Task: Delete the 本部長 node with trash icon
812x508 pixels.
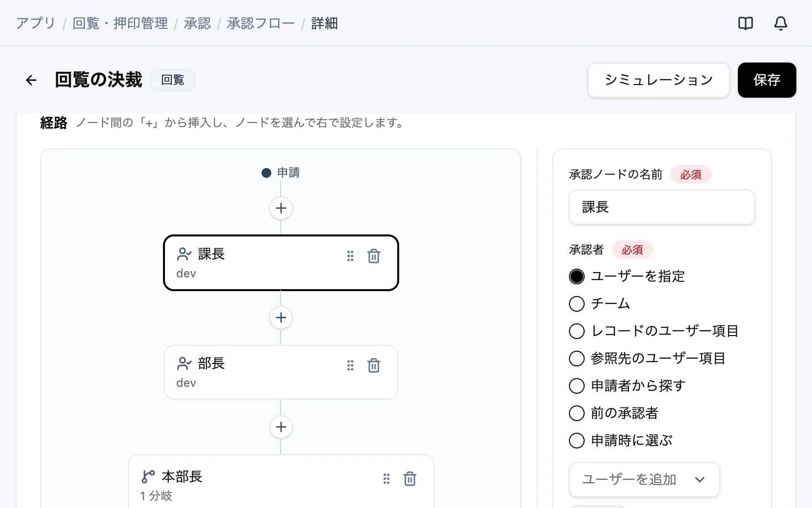Action: click(410, 479)
